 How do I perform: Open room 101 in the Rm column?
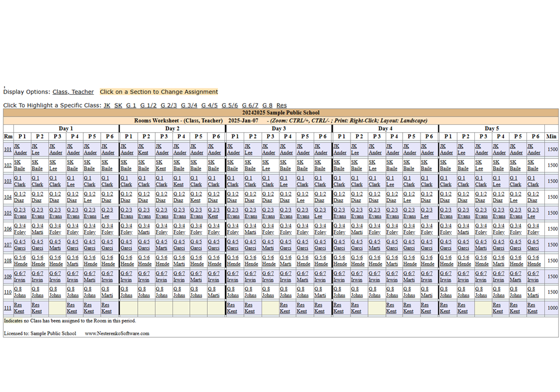click(x=8, y=150)
